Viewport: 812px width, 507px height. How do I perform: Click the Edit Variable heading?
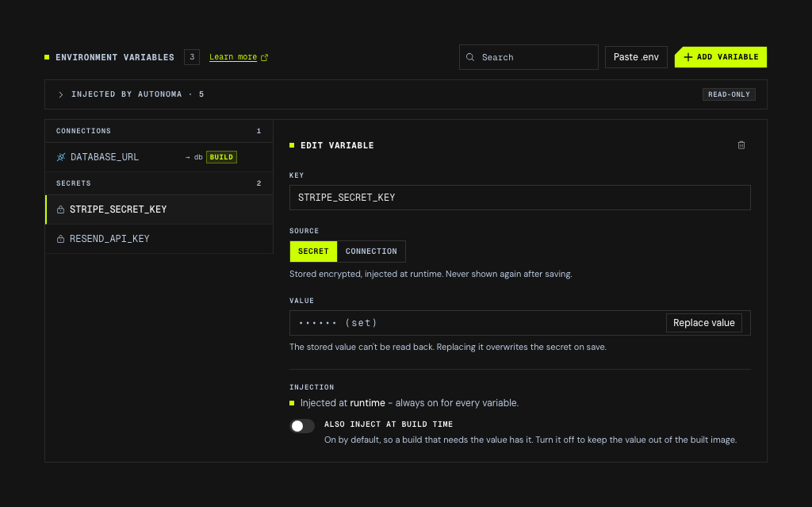tap(337, 146)
